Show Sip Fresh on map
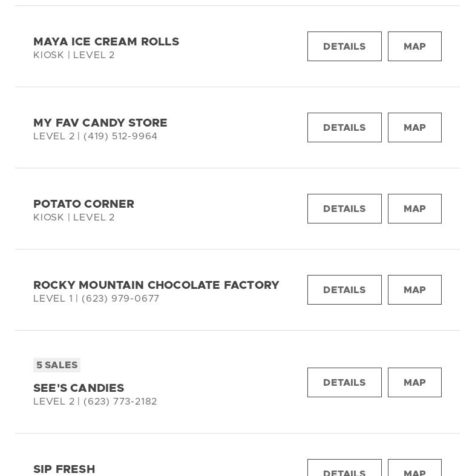The image size is (475, 476). tap(414, 470)
